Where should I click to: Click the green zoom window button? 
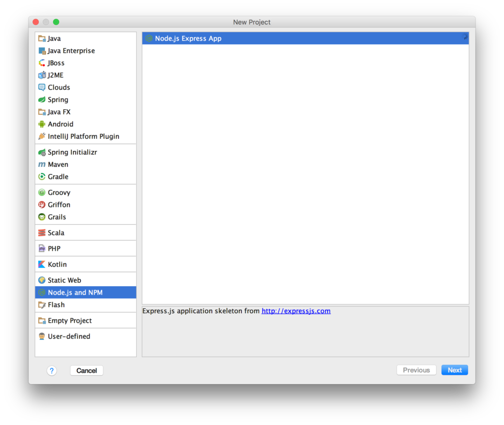pyautogui.click(x=56, y=22)
